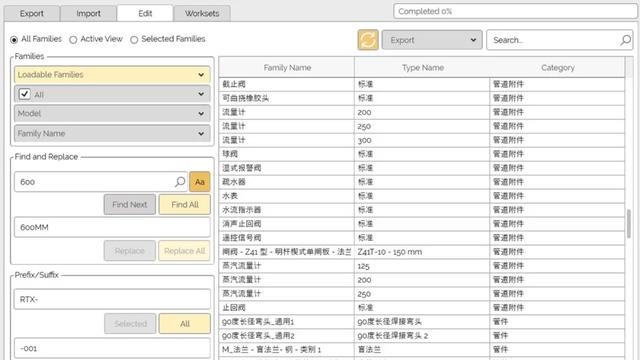Click the magnifier icon in the Search box

[625, 40]
